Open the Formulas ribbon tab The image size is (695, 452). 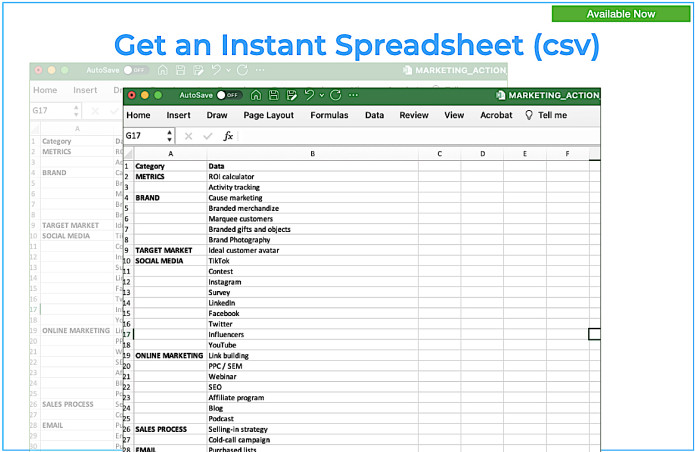[x=329, y=115]
